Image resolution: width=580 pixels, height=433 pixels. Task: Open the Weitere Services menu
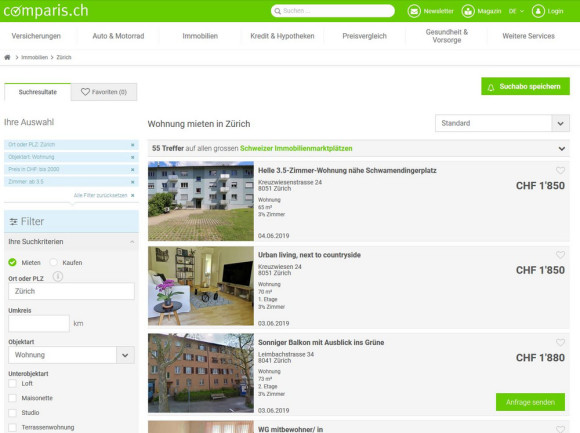coord(529,36)
